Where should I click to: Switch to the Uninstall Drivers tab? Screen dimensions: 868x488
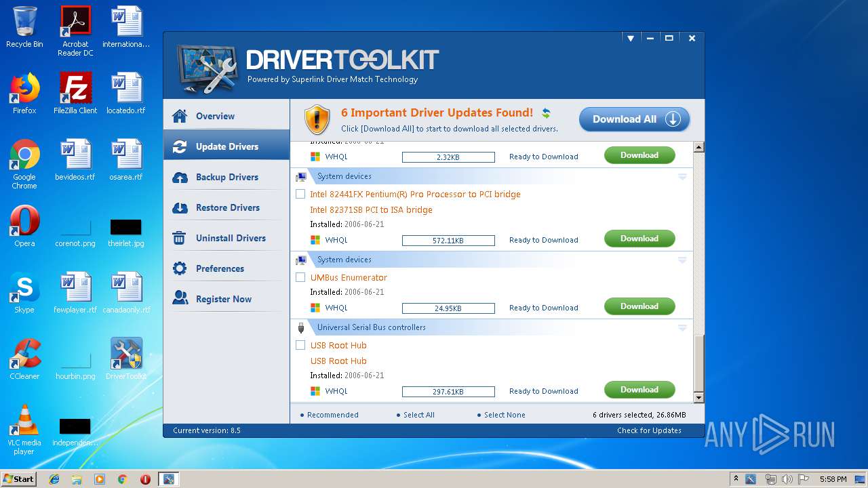click(x=226, y=238)
